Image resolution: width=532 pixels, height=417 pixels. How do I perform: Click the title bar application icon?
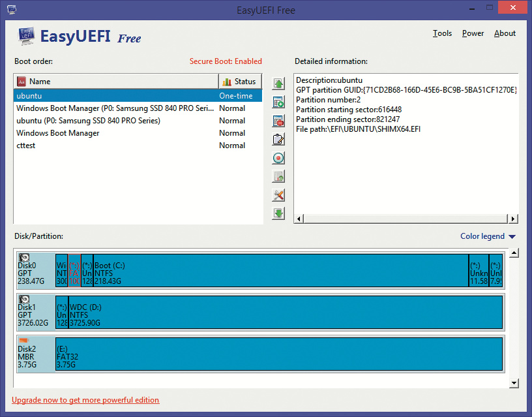pos(12,10)
